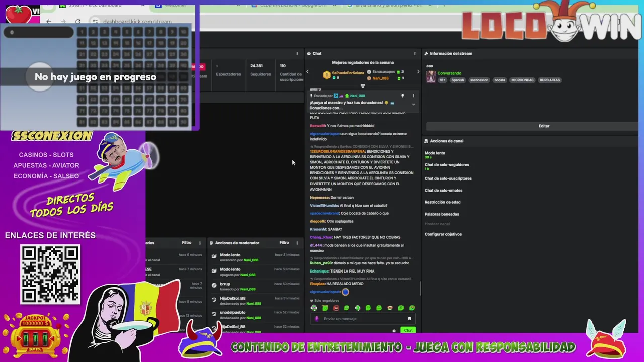The image size is (644, 362).
Task: Click unban icon next to unodelpueblo
Action: [214, 314]
